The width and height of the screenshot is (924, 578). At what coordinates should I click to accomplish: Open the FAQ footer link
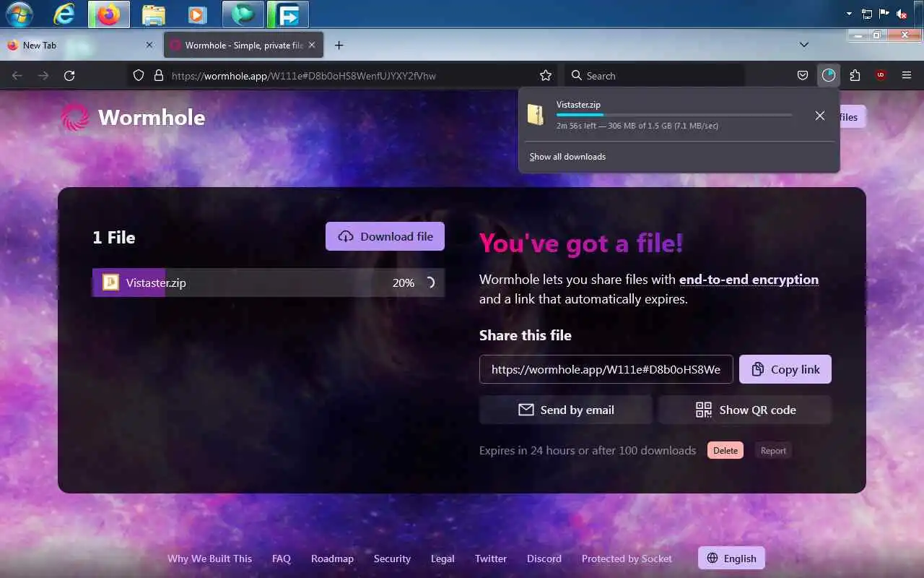pyautogui.click(x=282, y=558)
